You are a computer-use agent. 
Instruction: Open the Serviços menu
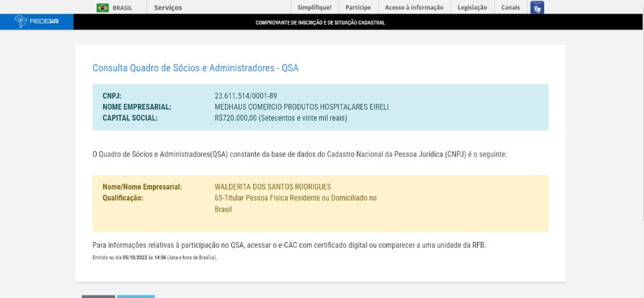point(168,8)
